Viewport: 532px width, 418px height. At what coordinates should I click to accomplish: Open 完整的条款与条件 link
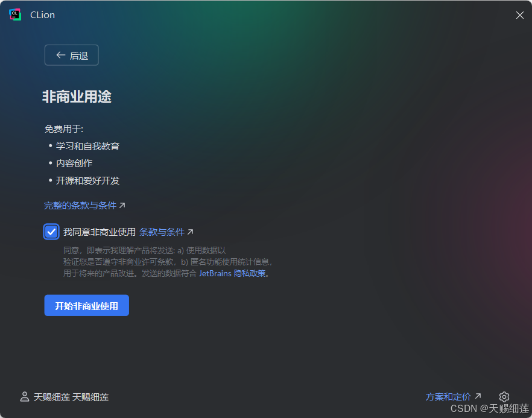click(x=84, y=206)
